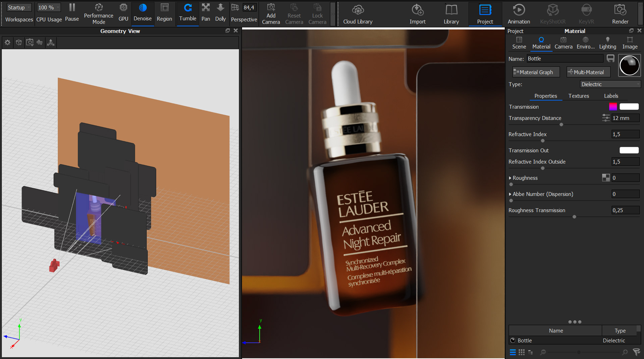Screen dimensions: 644x359
Task: Select the Dolly camera tool
Action: [x=220, y=13]
